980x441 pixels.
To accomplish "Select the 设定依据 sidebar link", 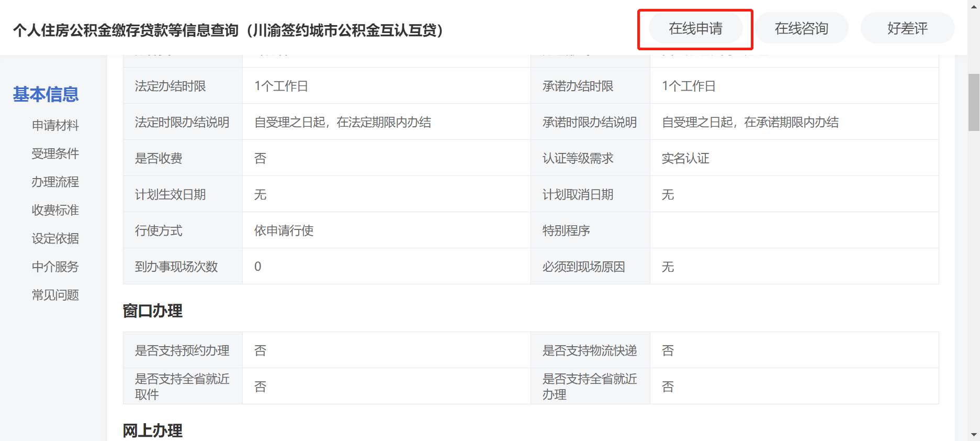I will [x=55, y=238].
